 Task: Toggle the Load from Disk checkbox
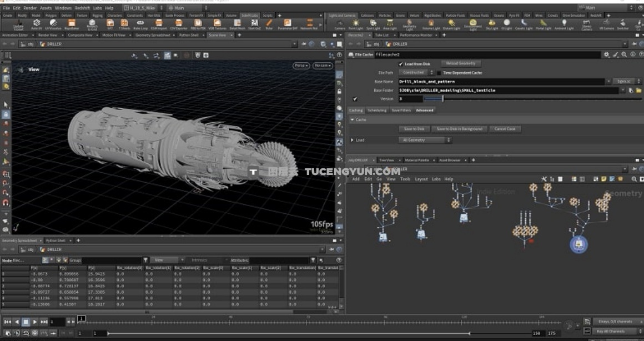tap(400, 64)
